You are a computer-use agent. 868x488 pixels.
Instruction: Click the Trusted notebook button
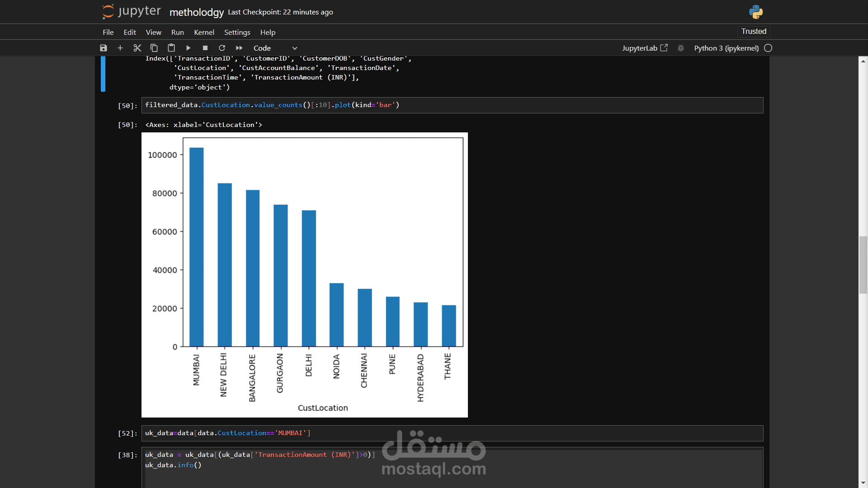(754, 31)
